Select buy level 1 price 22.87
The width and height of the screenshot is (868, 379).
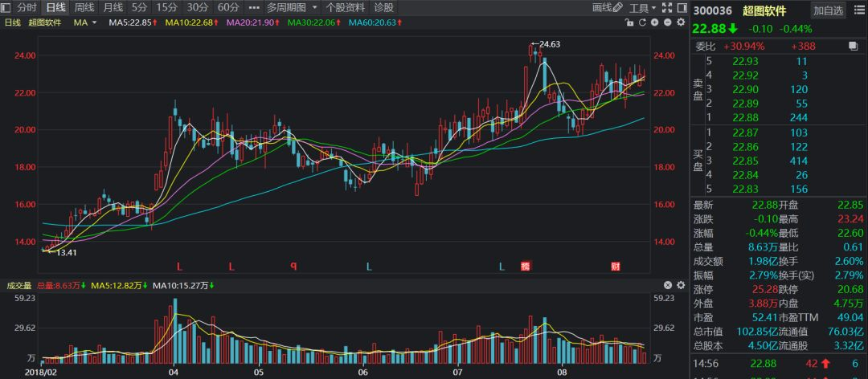[x=745, y=132]
